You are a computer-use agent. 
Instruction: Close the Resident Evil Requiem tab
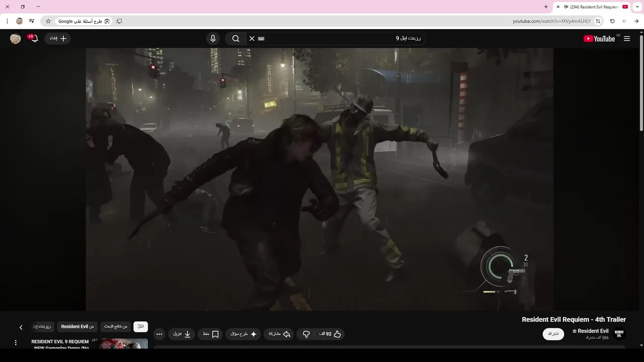point(558,7)
